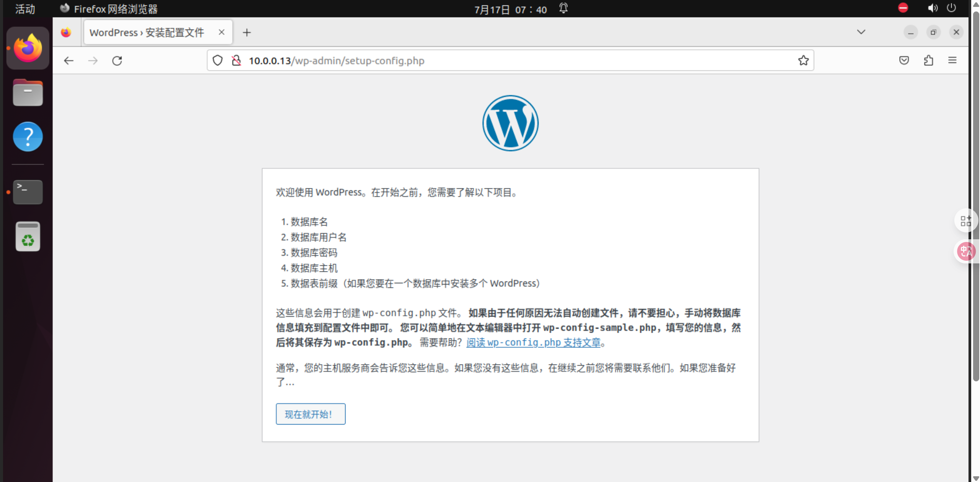Viewport: 980px width, 482px height.
Task: Click the insecure connection padlock icon
Action: tap(236, 60)
